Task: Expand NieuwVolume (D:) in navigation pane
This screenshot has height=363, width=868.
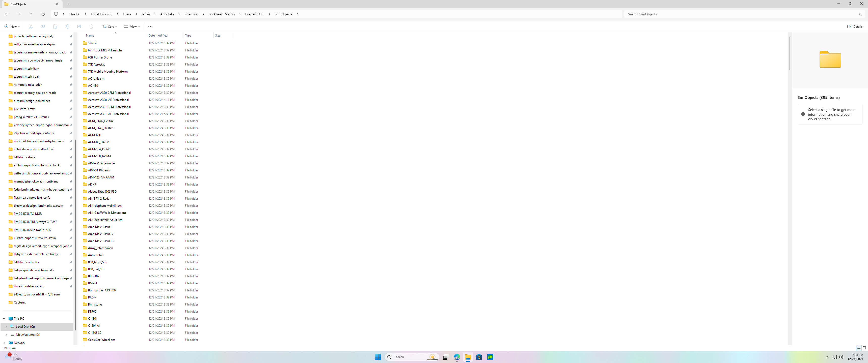Action: (6, 335)
